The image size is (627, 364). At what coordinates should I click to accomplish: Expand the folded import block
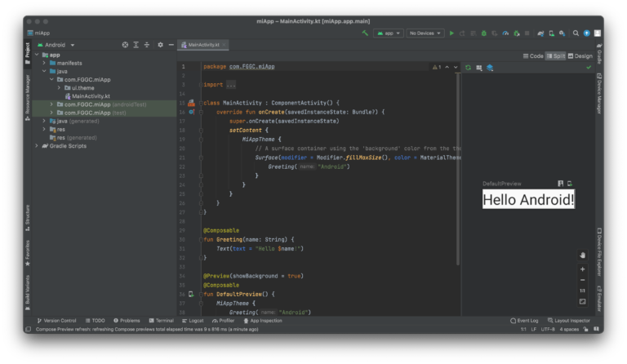[x=231, y=85]
